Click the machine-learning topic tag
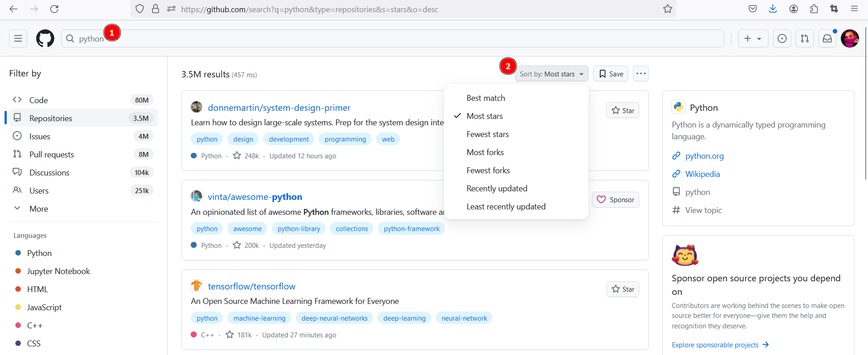The width and height of the screenshot is (868, 355). click(x=259, y=318)
